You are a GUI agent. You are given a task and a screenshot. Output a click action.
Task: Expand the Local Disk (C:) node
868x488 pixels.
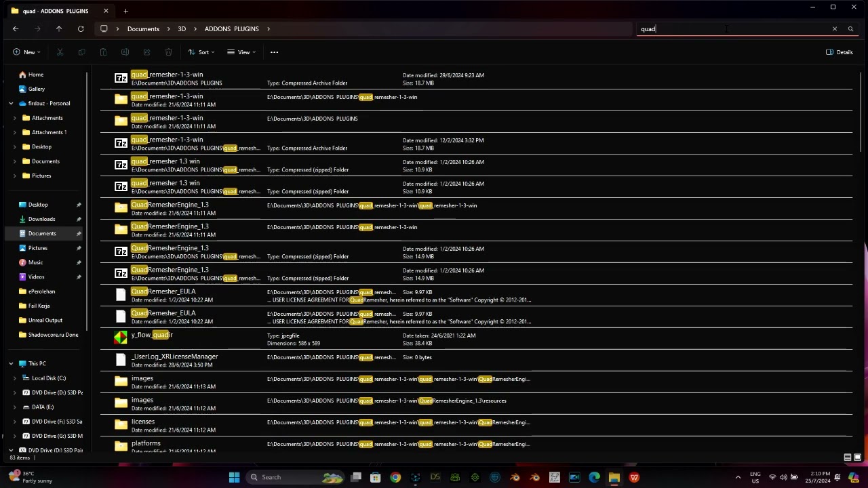click(x=15, y=378)
